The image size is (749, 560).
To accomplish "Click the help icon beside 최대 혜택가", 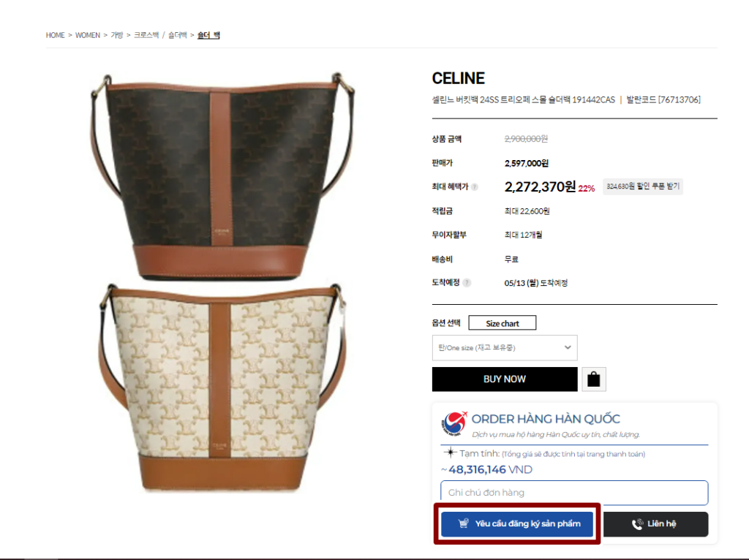I will pos(474,187).
